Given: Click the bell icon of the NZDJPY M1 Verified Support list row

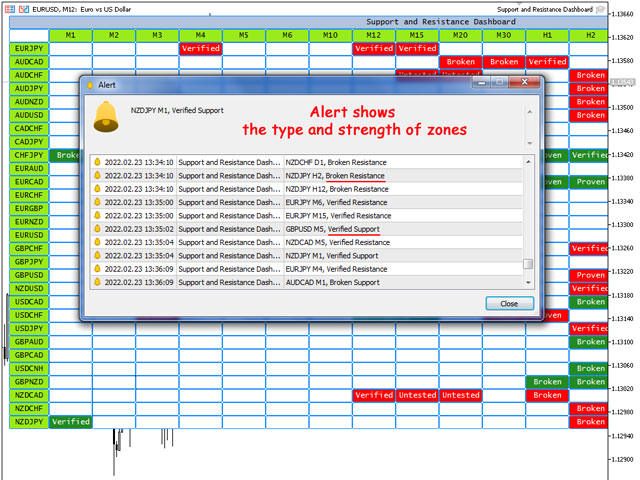Looking at the screenshot, I should pyautogui.click(x=97, y=256).
